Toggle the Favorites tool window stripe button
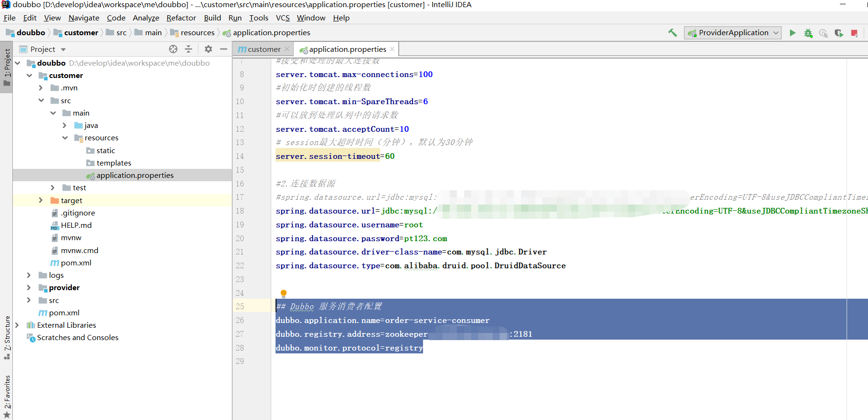Viewport: 868px width, 420px height. tap(7, 396)
